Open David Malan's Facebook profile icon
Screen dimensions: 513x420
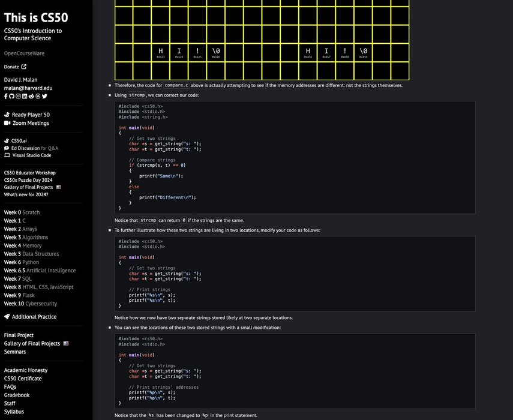tap(6, 96)
